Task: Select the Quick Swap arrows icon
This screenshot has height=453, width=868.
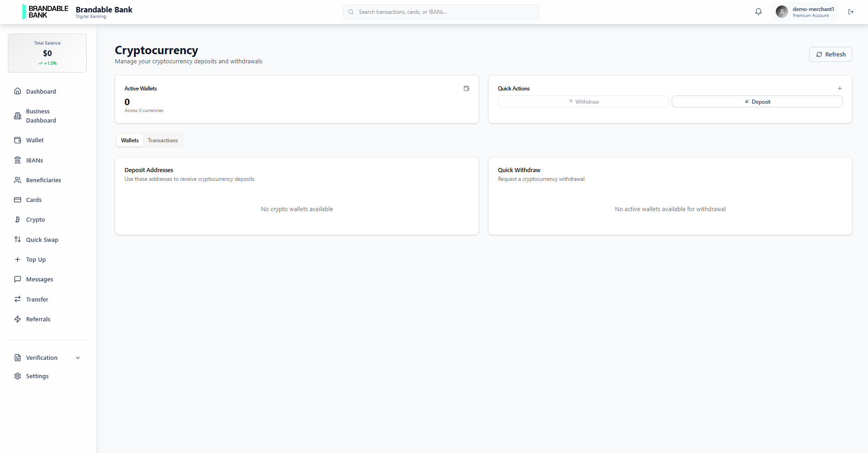Action: [x=17, y=240]
